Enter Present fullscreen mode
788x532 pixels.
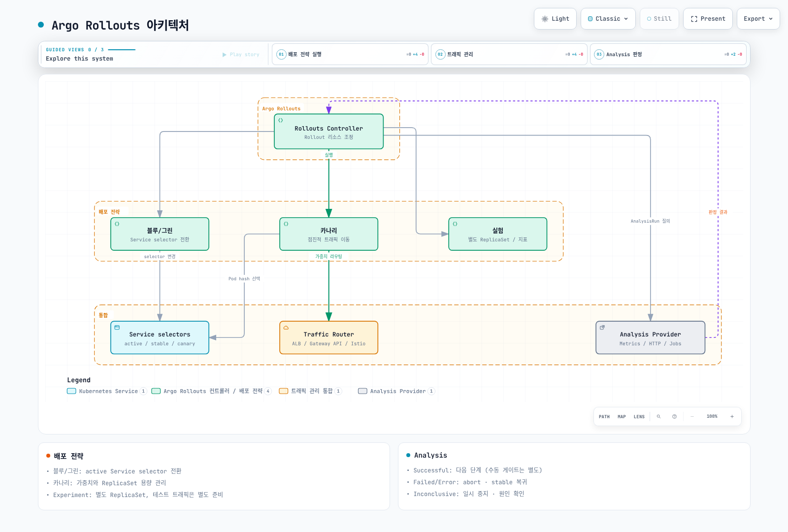point(708,19)
